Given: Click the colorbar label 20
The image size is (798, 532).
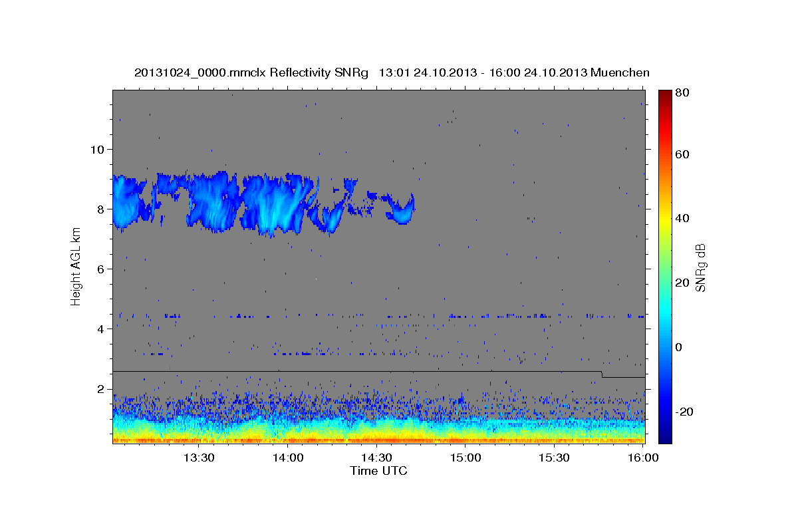Looking at the screenshot, I should [682, 283].
